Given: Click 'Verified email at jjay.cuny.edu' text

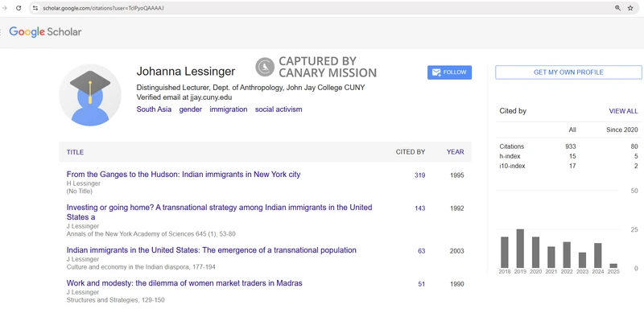Looking at the screenshot, I should [184, 97].
